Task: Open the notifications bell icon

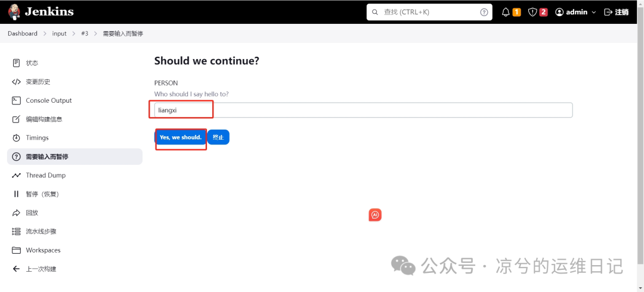Action: [x=506, y=13]
